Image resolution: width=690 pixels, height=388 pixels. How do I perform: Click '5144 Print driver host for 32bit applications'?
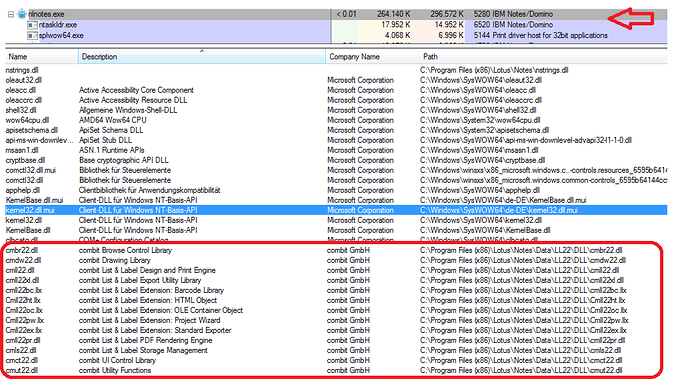[540, 36]
